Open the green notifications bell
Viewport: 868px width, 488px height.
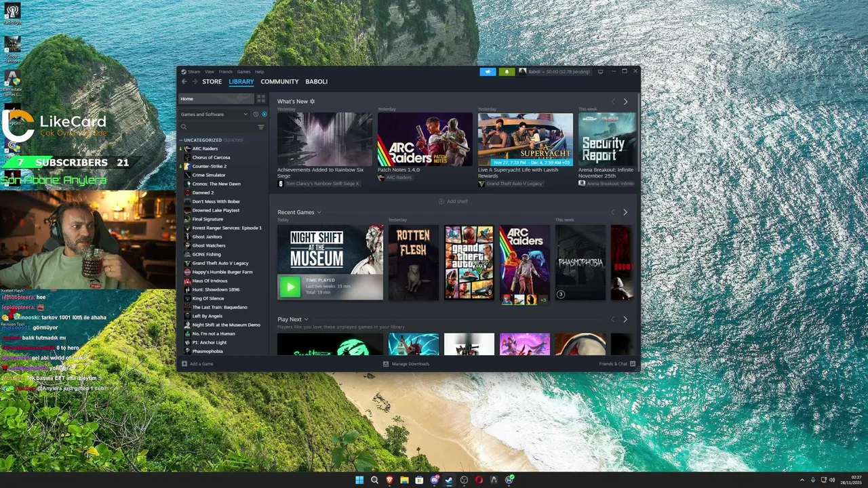point(507,72)
